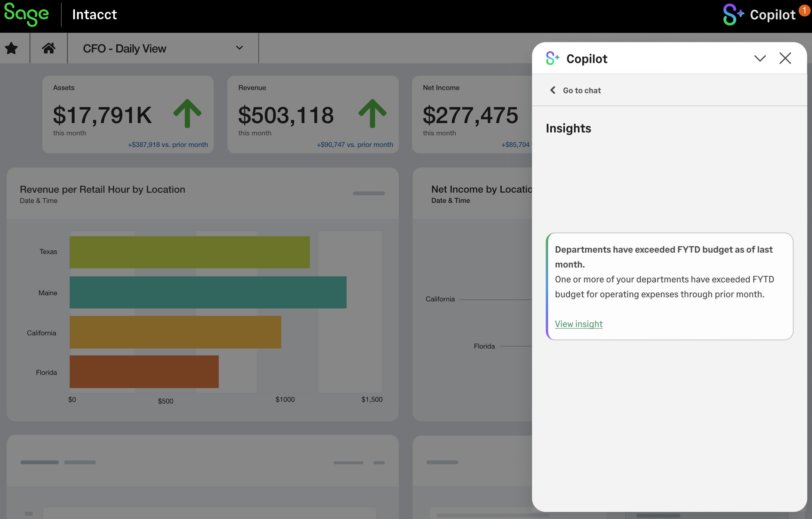
Task: Click the California bar in revenue chart
Action: (x=175, y=332)
